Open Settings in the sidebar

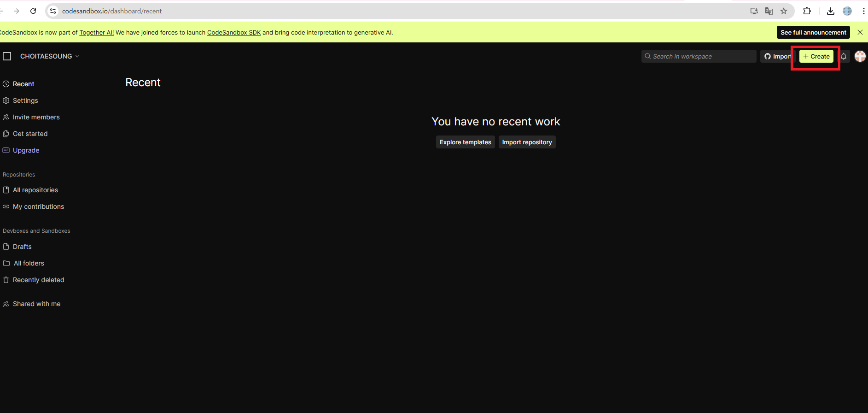pos(25,100)
